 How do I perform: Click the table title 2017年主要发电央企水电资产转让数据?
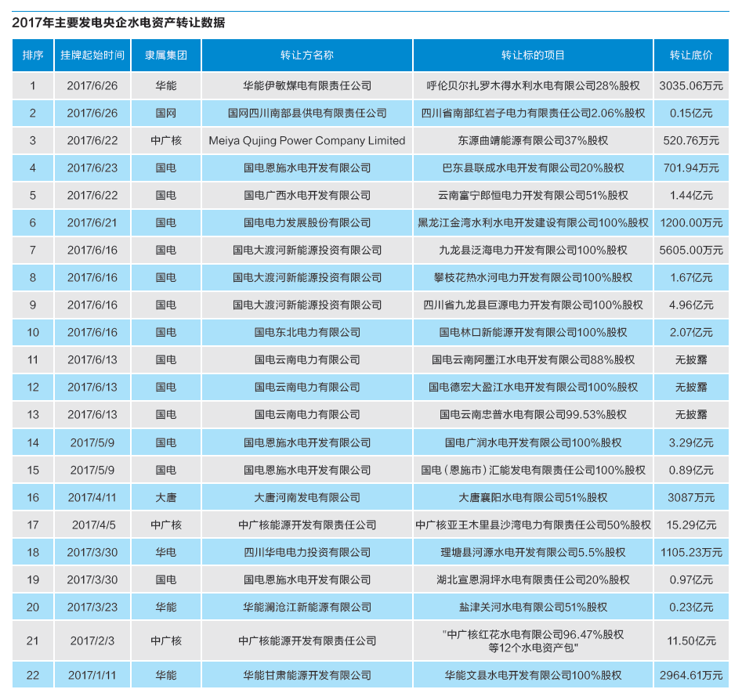click(x=118, y=22)
